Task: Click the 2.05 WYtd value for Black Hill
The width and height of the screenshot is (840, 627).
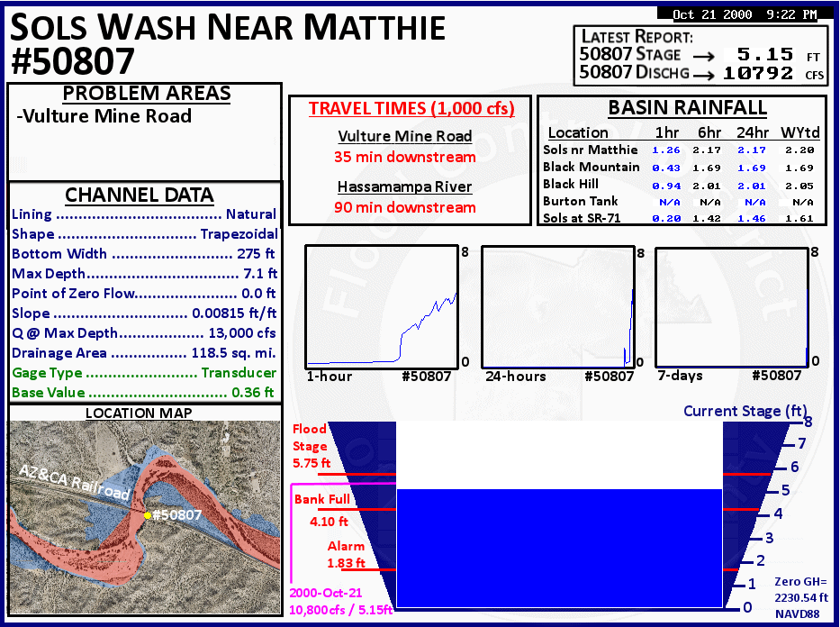Action: 799,186
